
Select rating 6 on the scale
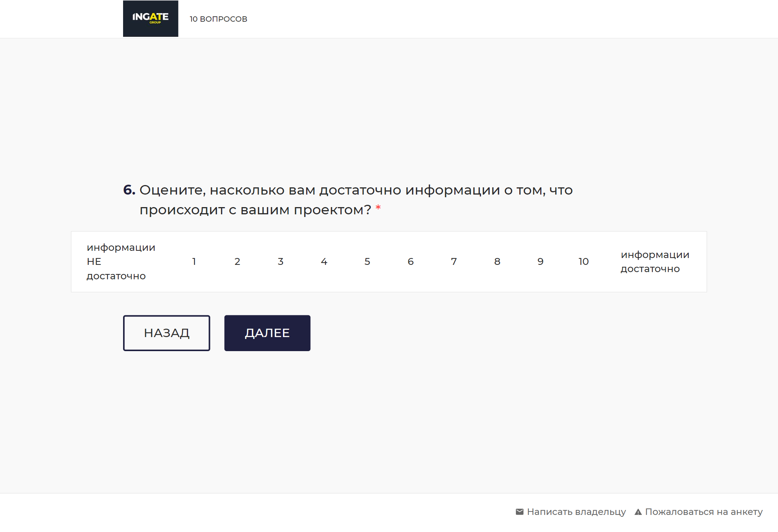coord(410,261)
